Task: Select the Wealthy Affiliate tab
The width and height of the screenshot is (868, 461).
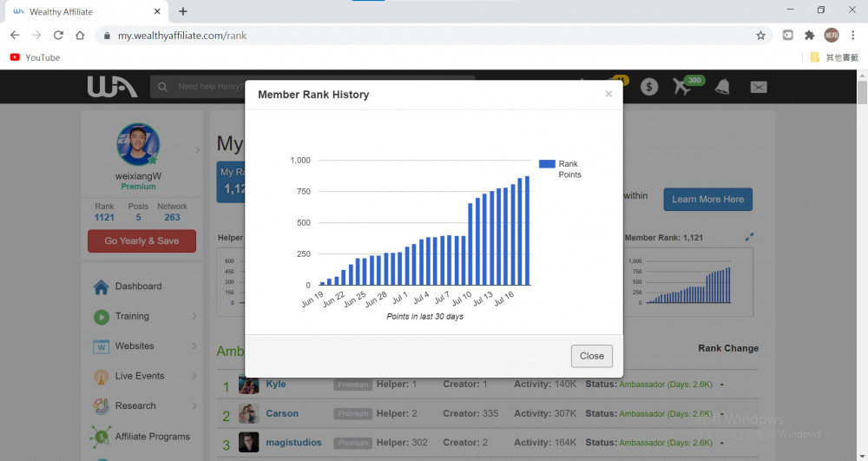Action: 87,11
